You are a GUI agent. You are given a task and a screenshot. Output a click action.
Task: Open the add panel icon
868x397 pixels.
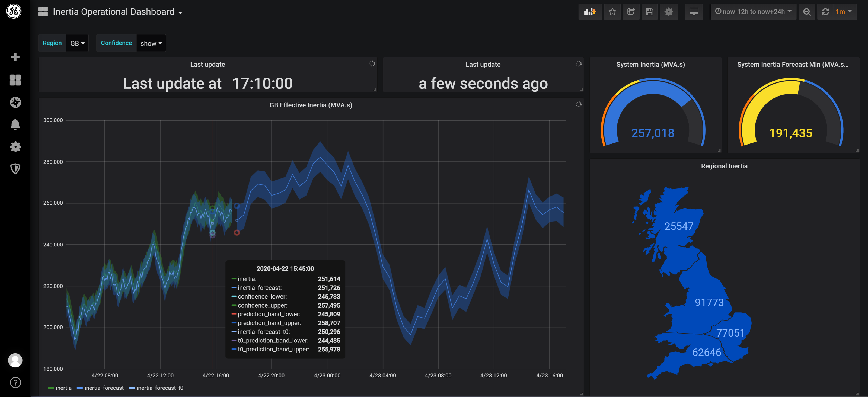(590, 11)
